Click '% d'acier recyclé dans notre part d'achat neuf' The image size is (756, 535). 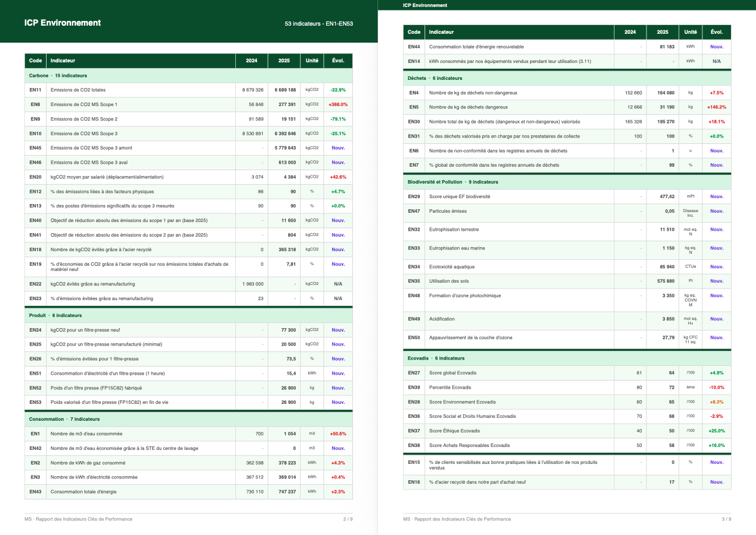pyautogui.click(x=478, y=482)
